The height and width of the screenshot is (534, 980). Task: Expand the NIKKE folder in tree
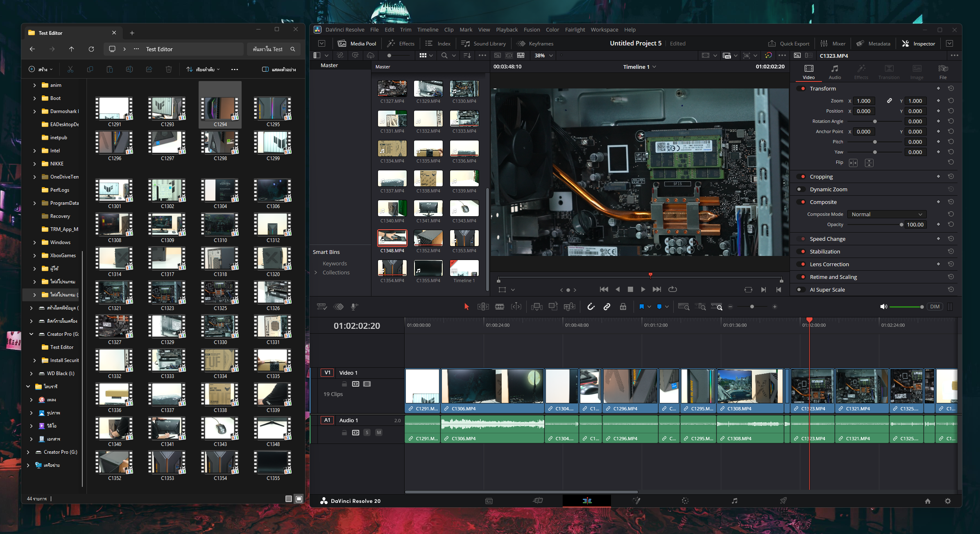pyautogui.click(x=34, y=164)
